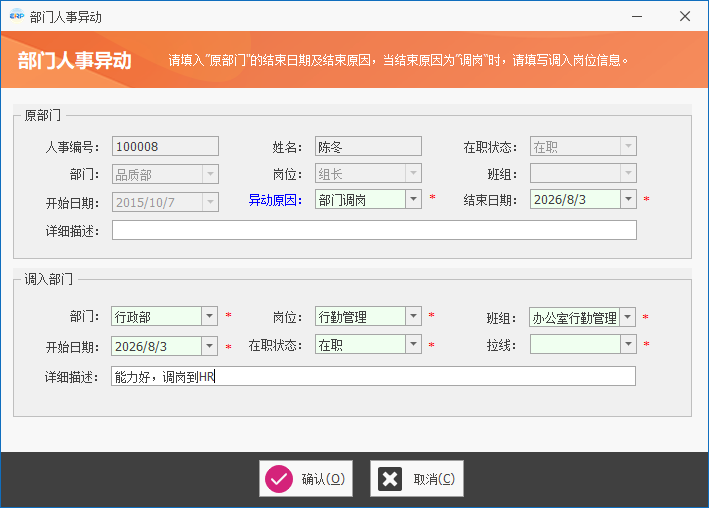Click the 调入部门 group title
The height and width of the screenshot is (508, 709).
[x=48, y=279]
